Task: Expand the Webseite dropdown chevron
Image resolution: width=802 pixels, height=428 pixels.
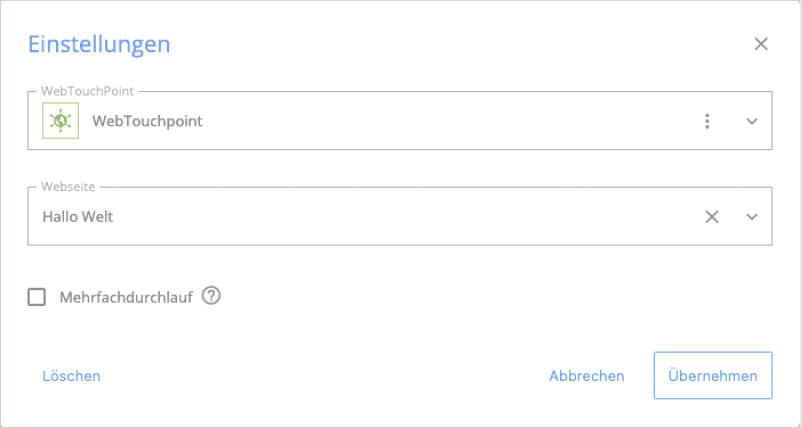Action: [751, 217]
